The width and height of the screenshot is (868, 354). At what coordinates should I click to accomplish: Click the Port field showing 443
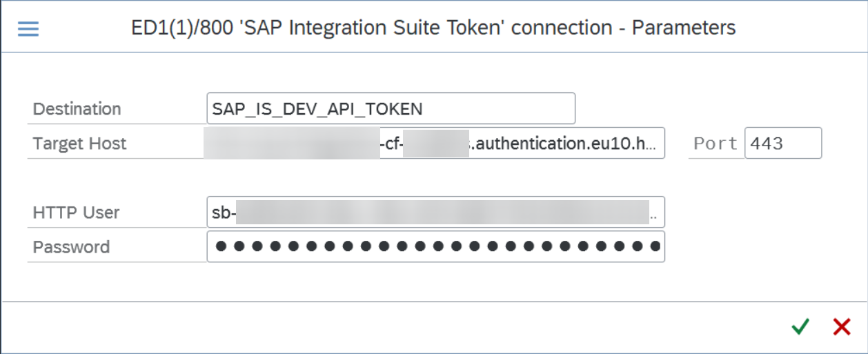[783, 143]
